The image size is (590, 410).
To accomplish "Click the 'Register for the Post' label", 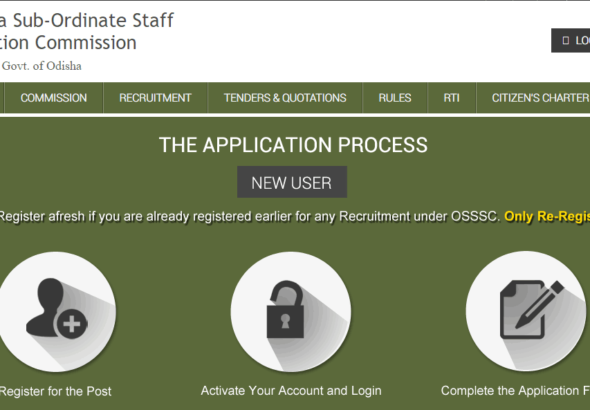I will click(55, 391).
